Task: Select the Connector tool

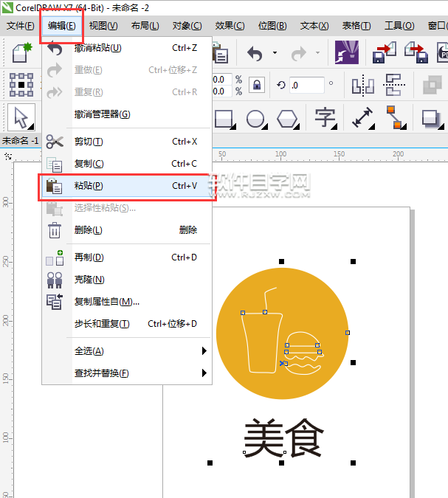Action: 396,118
